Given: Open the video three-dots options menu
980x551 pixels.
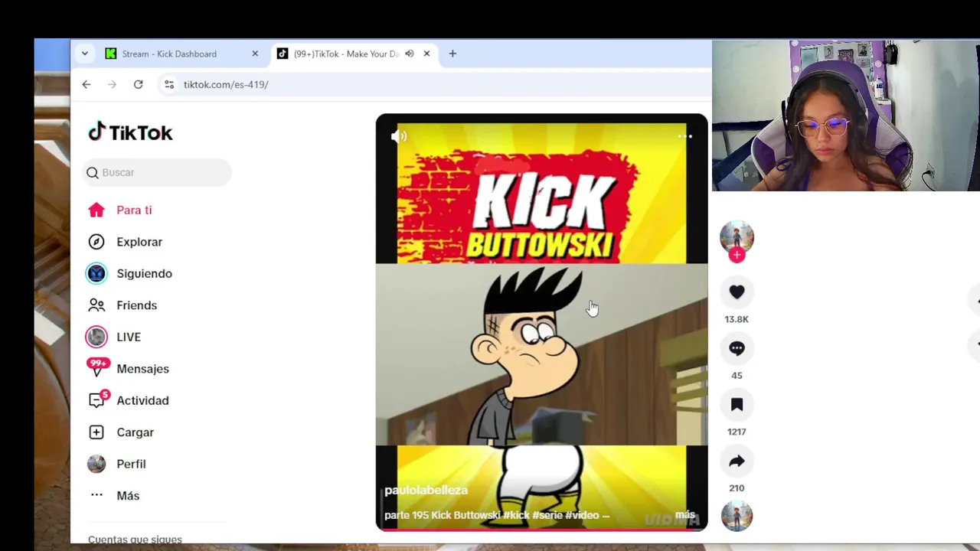Looking at the screenshot, I should (x=685, y=136).
